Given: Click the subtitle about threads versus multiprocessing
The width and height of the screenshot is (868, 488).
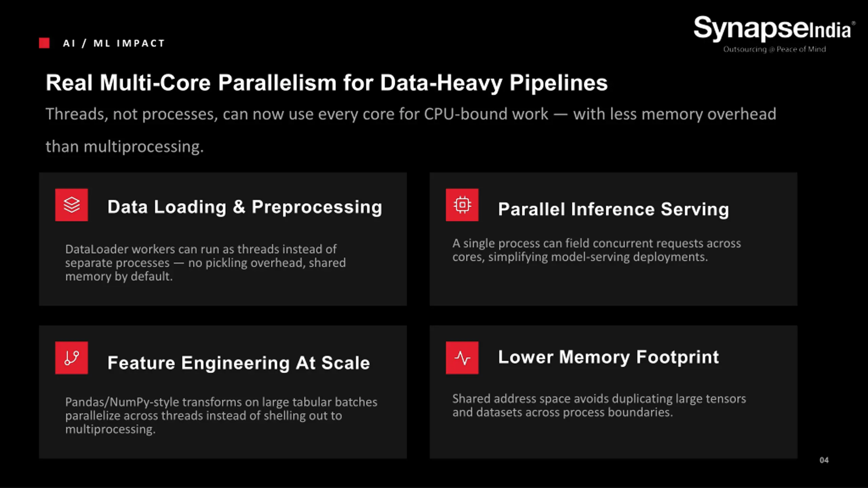Looking at the screenshot, I should click(411, 130).
